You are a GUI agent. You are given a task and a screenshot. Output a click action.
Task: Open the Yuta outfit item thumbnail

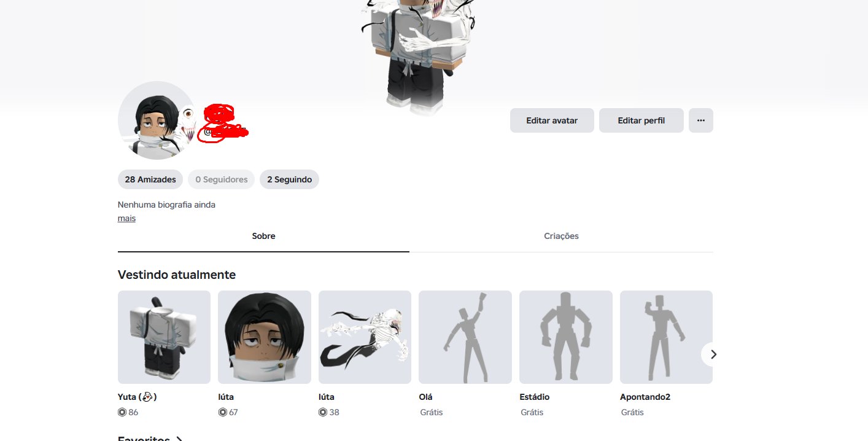(x=164, y=337)
